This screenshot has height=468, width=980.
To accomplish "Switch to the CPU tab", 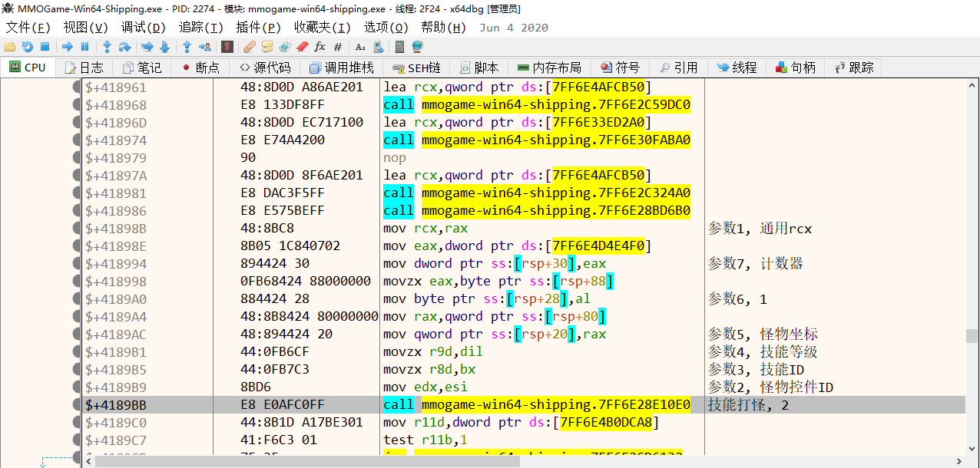I will click(x=28, y=68).
